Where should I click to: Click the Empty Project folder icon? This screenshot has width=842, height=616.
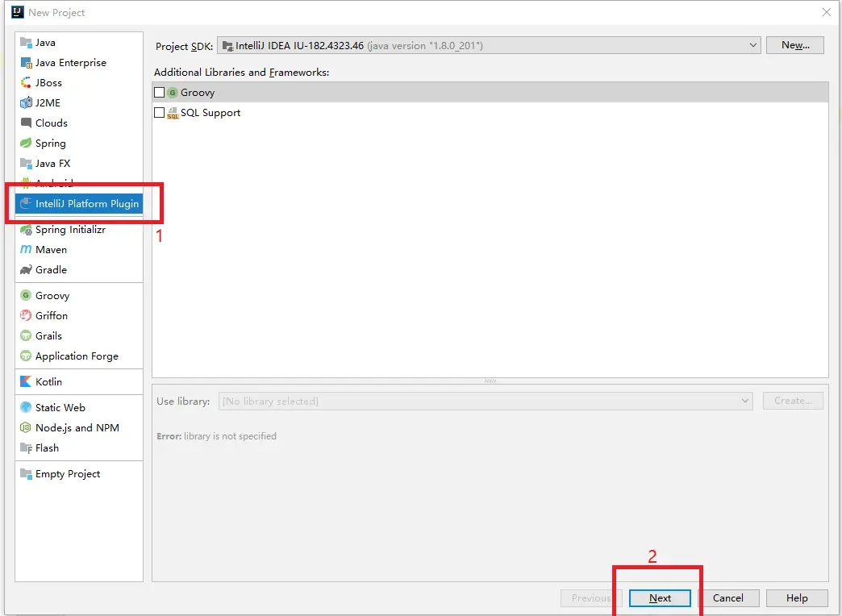(26, 473)
